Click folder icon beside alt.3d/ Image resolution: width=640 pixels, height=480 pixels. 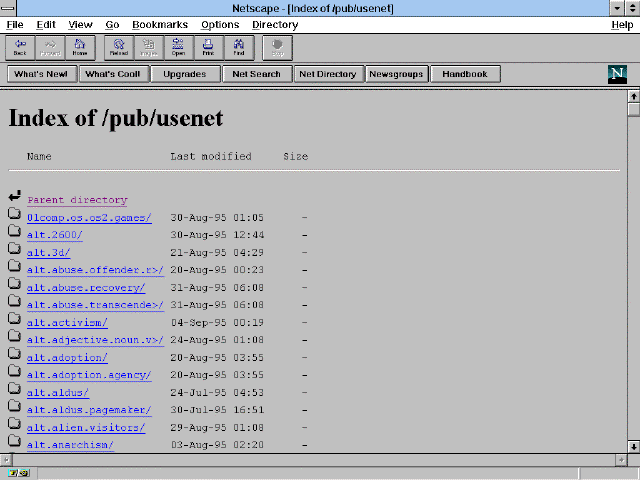click(14, 249)
